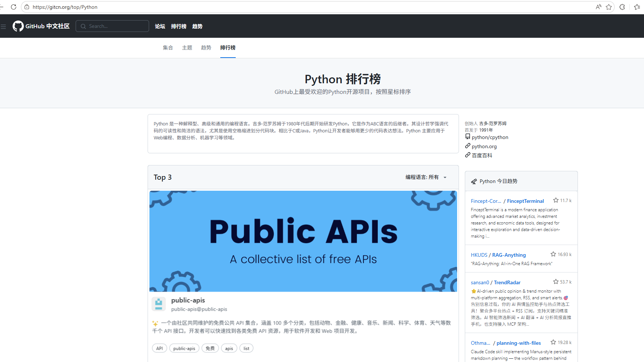Open the public-apis repository title

coord(188,300)
